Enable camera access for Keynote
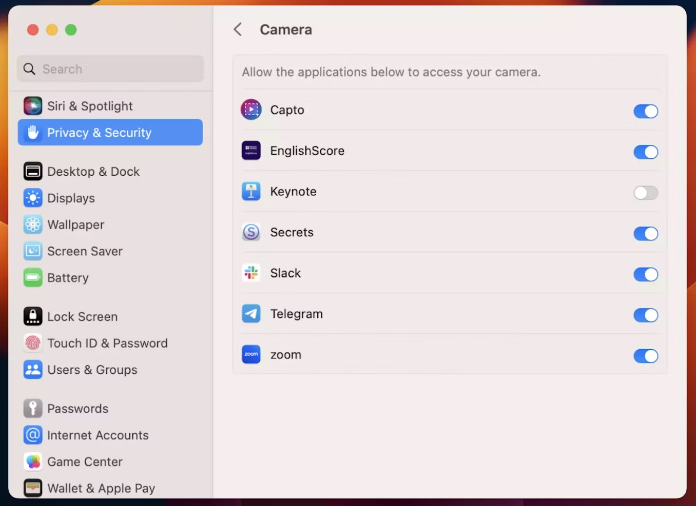The image size is (696, 506). [645, 193]
